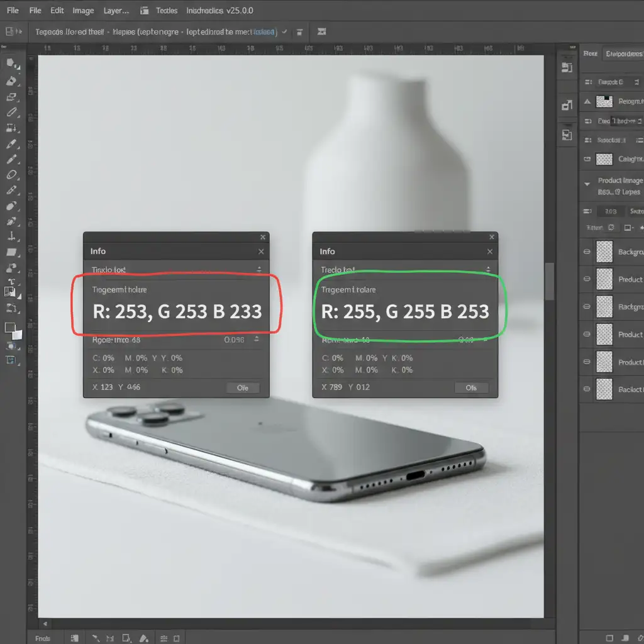Open the Edit menu
The height and width of the screenshot is (644, 644).
pos(57,11)
